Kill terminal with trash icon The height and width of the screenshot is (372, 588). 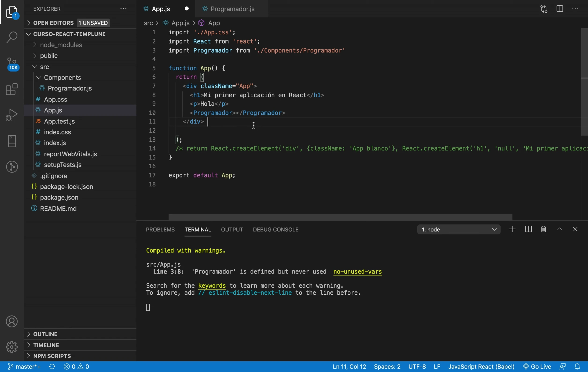(544, 229)
